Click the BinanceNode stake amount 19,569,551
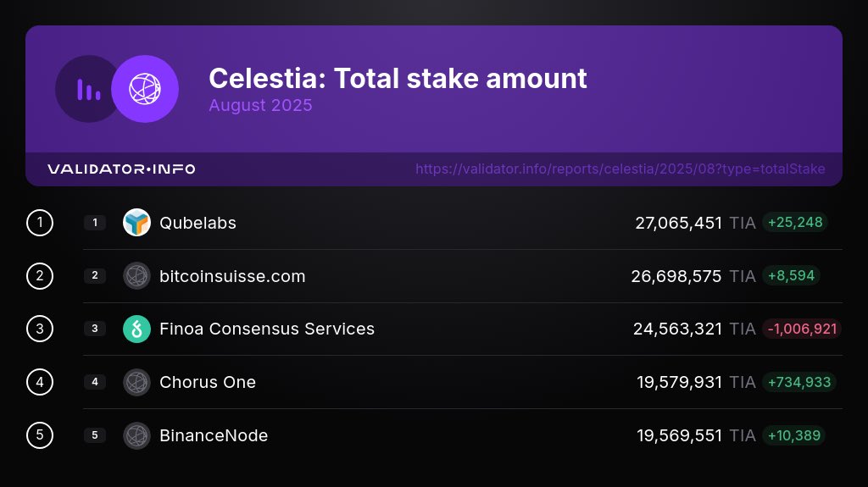This screenshot has width=868, height=487. (679, 436)
